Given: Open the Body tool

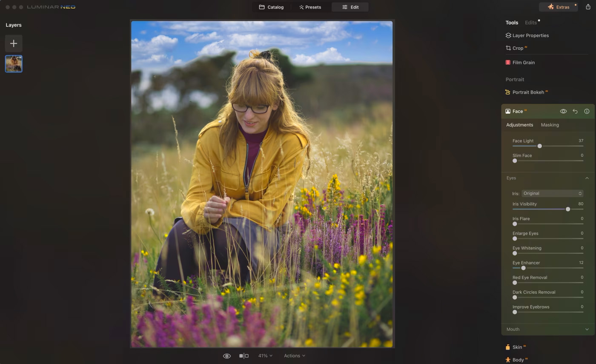Looking at the screenshot, I should [x=518, y=360].
